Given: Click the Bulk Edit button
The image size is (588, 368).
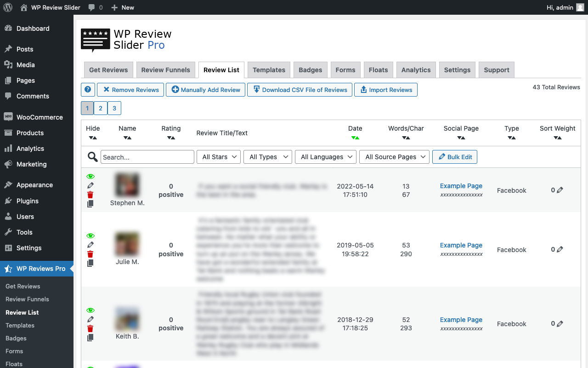Looking at the screenshot, I should 455,157.
